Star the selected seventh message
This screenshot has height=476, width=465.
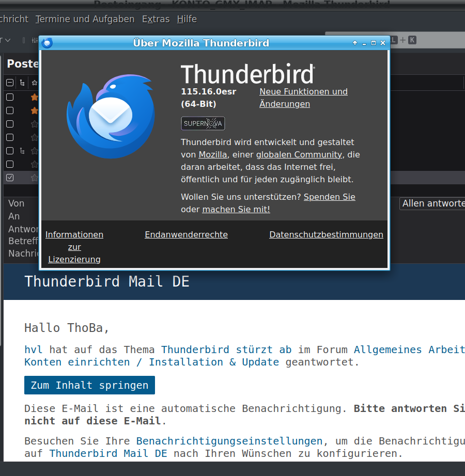[34, 178]
